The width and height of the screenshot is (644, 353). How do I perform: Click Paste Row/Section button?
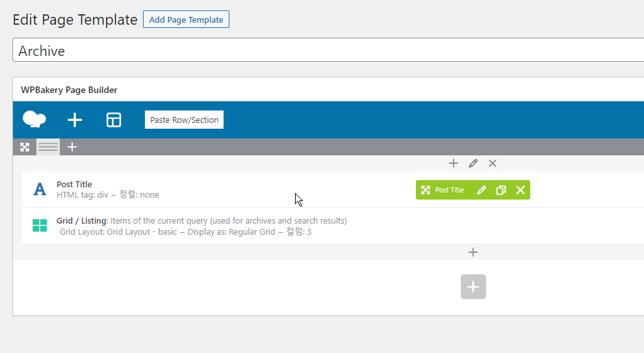point(184,120)
